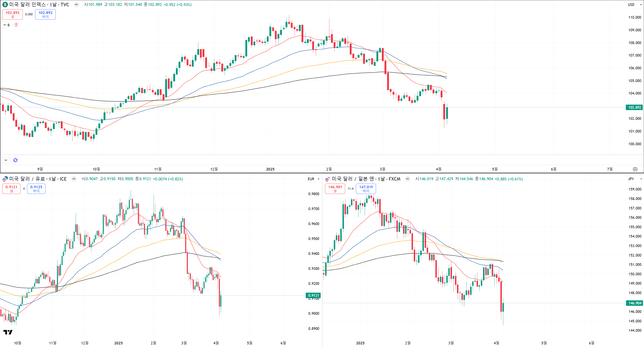Click the red exclamation warning icon
Viewport: 644px width, 347px height.
16,25
